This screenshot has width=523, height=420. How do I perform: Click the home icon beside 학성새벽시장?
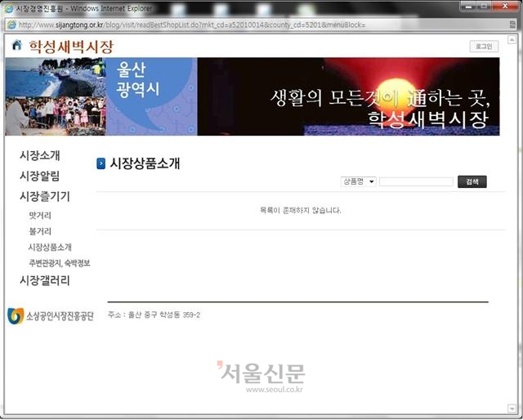coord(16,46)
